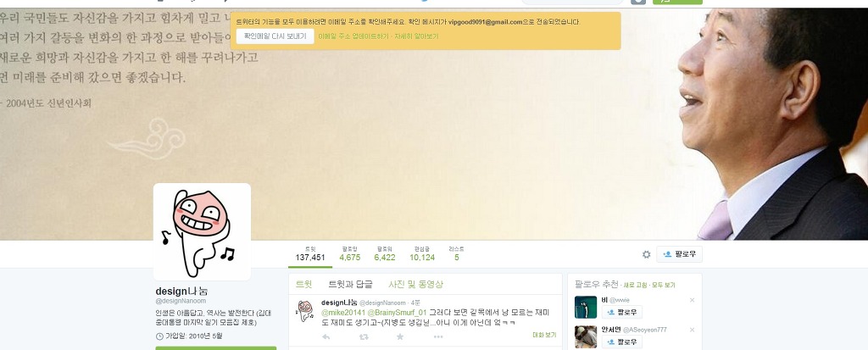Image resolution: width=868 pixels, height=350 pixels.
Task: Dismiss the @wwie follow suggestion
Action: (x=692, y=300)
